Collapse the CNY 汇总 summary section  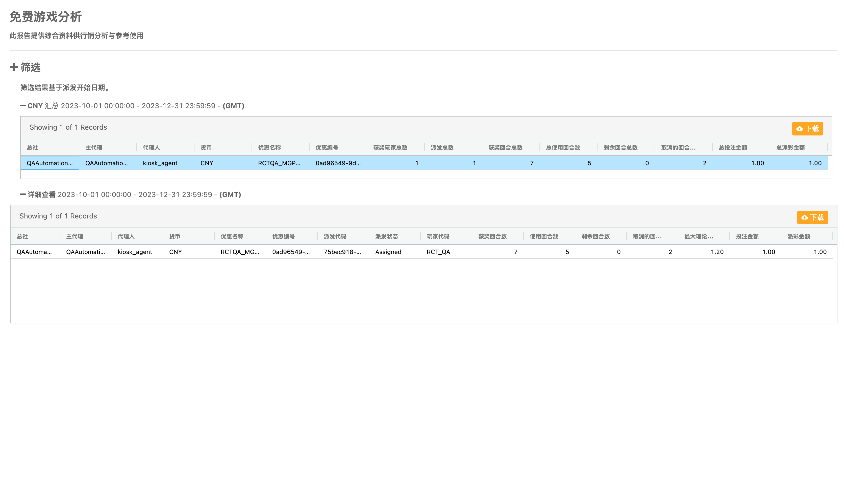[23, 106]
